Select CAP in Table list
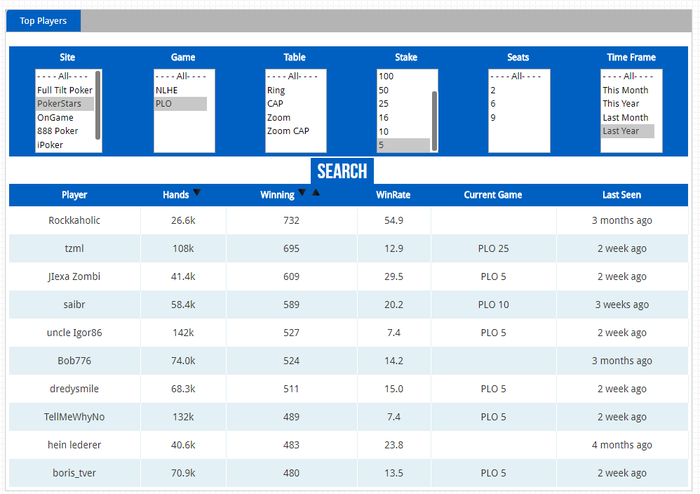The image size is (700, 494). tap(292, 104)
